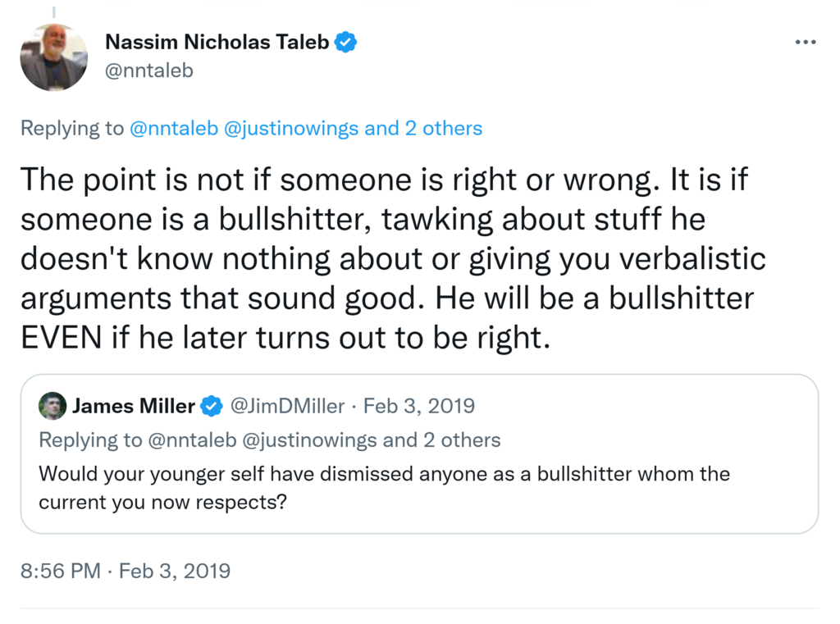
Task: Click @nntaleb in the main Replying to line
Action: click(x=169, y=129)
